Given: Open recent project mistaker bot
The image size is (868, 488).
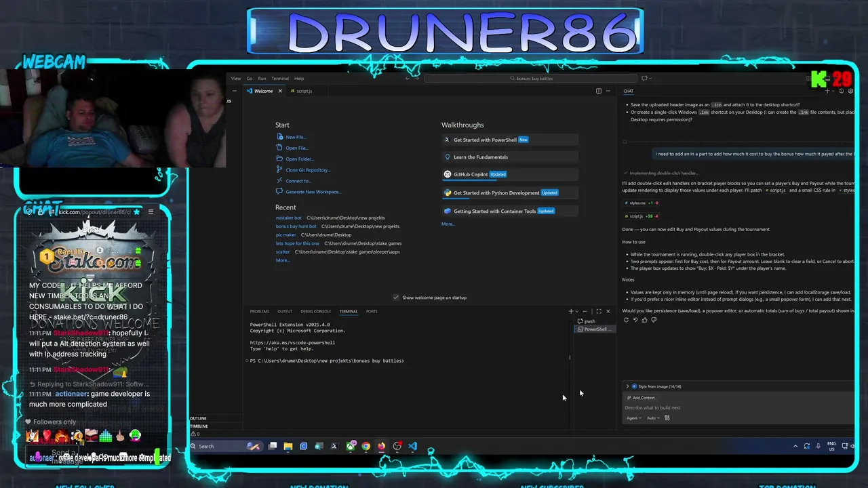Looking at the screenshot, I should 288,218.
